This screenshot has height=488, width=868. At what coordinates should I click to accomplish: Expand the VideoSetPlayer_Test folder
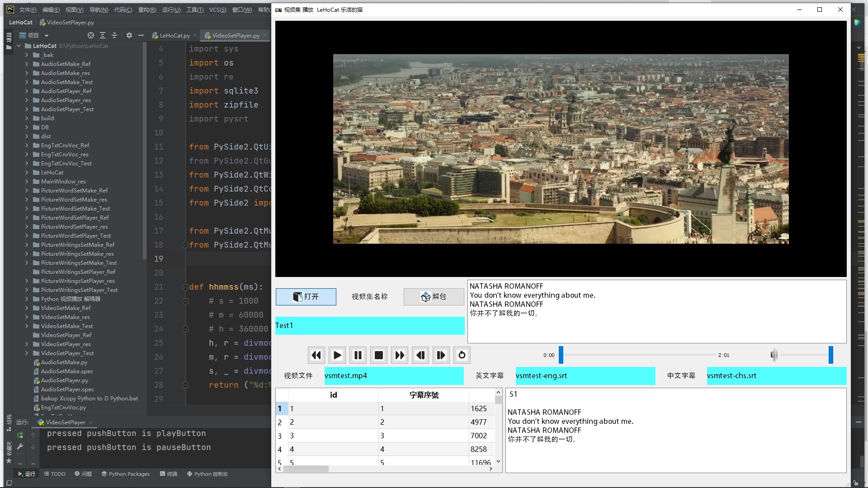click(27, 353)
